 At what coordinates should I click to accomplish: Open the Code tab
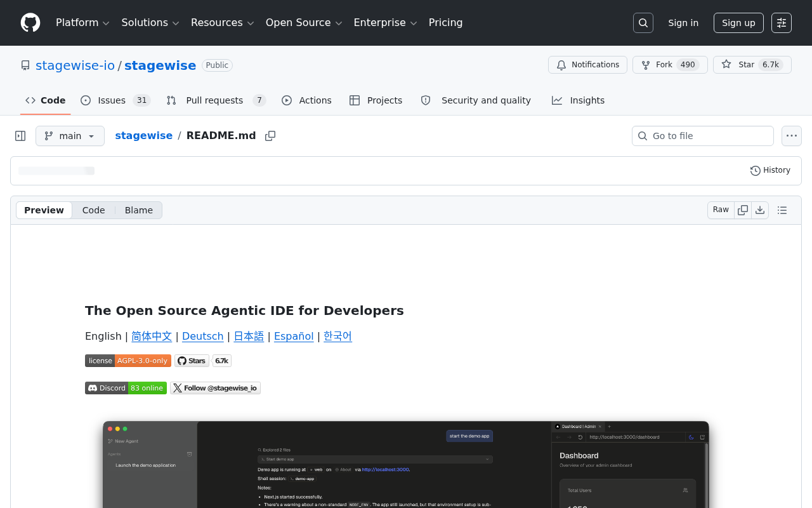pos(46,100)
